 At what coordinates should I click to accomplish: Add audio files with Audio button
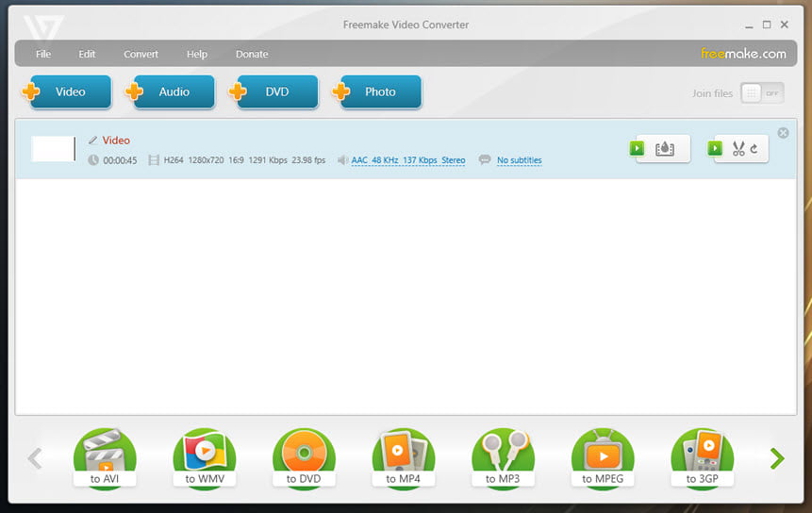[x=171, y=91]
